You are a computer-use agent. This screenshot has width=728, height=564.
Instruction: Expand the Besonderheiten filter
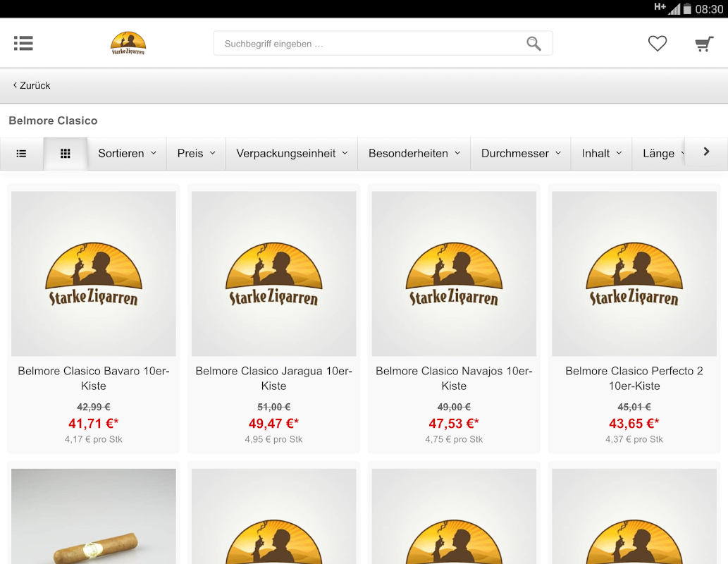414,153
